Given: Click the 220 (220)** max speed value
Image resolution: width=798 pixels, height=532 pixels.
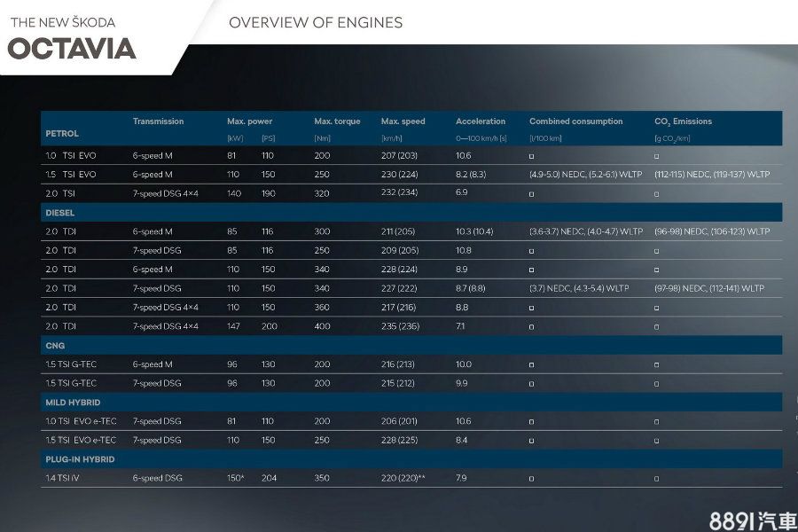Looking at the screenshot, I should pos(403,478).
